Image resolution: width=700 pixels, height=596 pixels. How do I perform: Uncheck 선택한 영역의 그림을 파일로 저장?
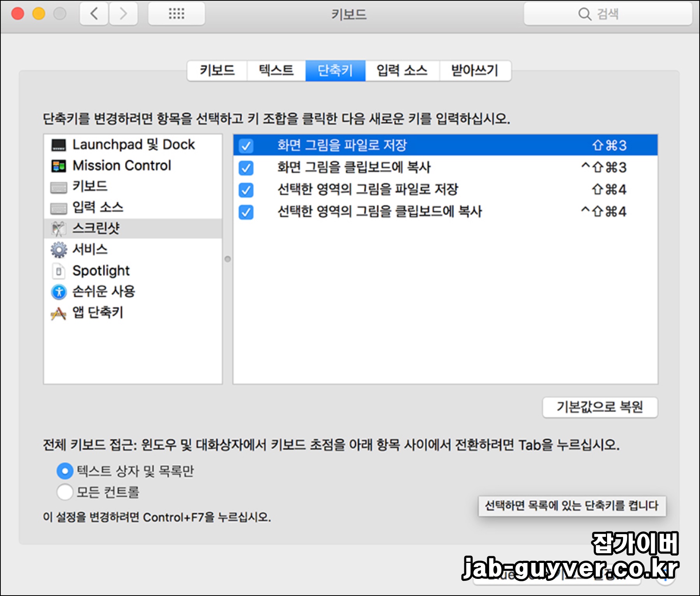[247, 190]
